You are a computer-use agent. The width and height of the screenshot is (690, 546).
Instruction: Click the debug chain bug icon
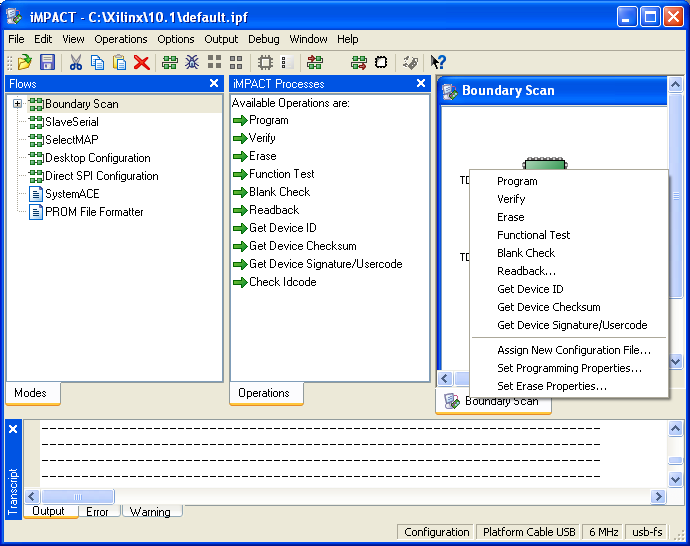point(192,62)
